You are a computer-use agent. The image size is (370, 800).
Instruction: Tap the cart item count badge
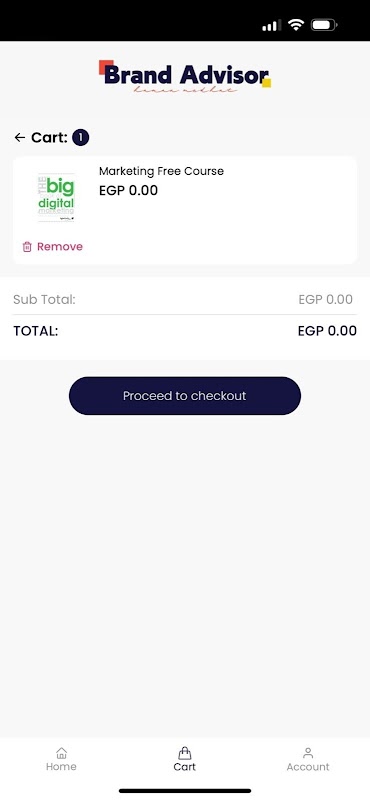[x=81, y=137]
